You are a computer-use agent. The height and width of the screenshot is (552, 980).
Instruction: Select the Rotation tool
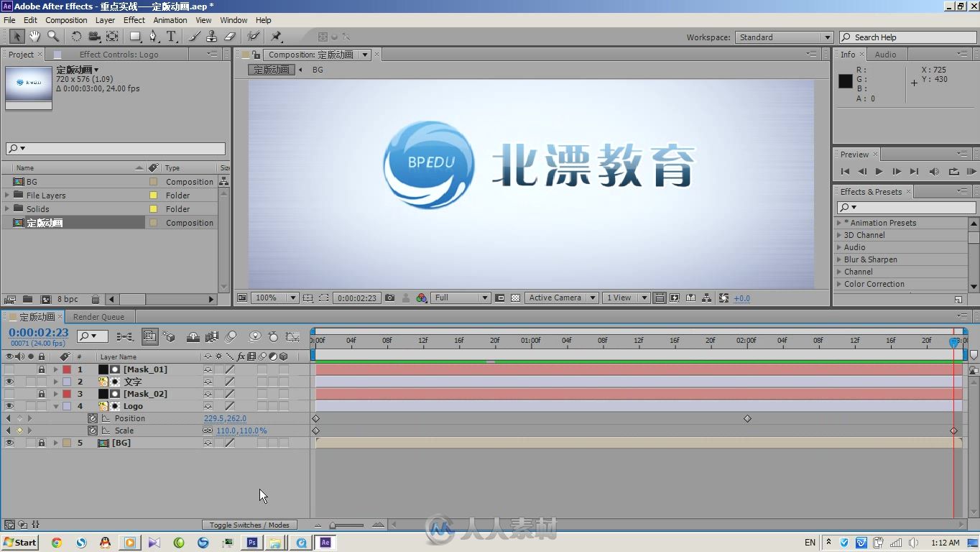coord(76,37)
